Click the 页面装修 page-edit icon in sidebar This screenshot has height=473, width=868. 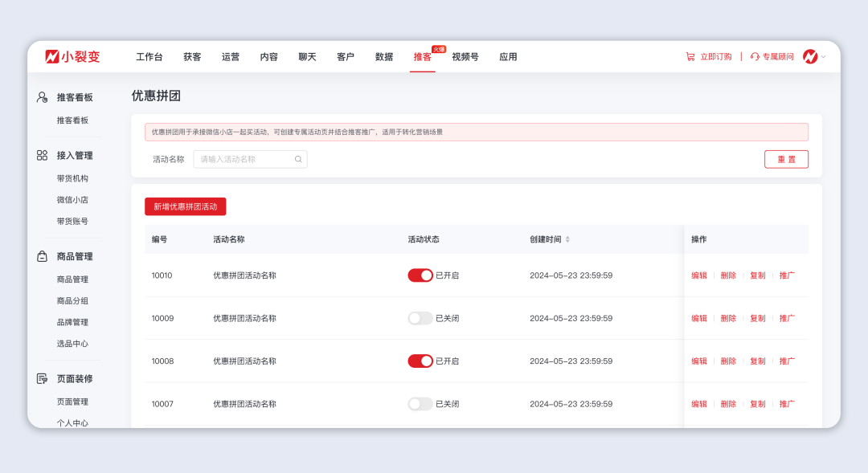[42, 379]
